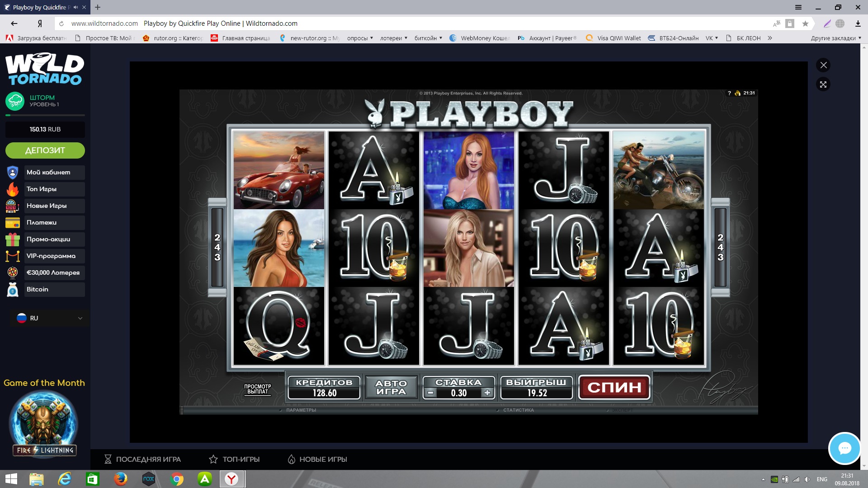Screen dimensions: 868x488
Task: Open Промо-акции in the sidebar
Action: point(48,239)
